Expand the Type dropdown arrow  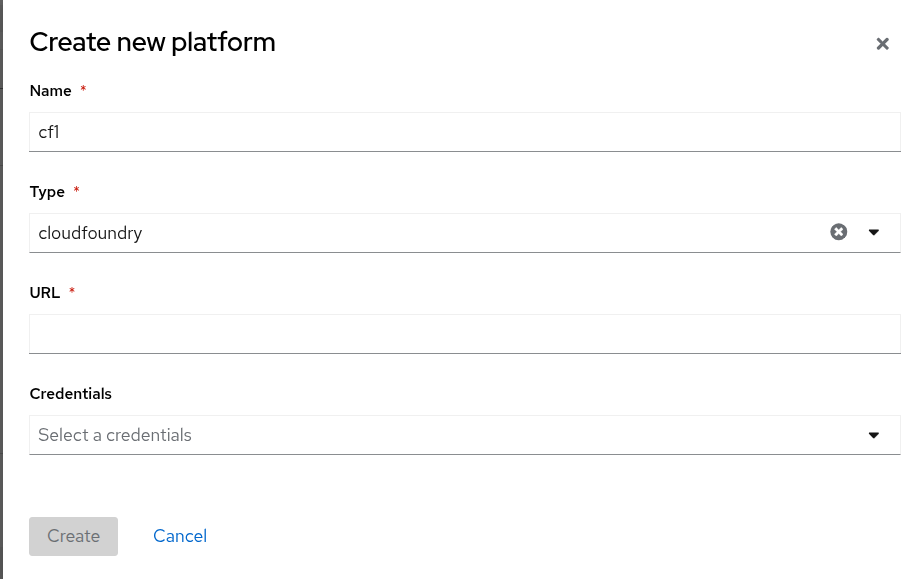pos(874,232)
